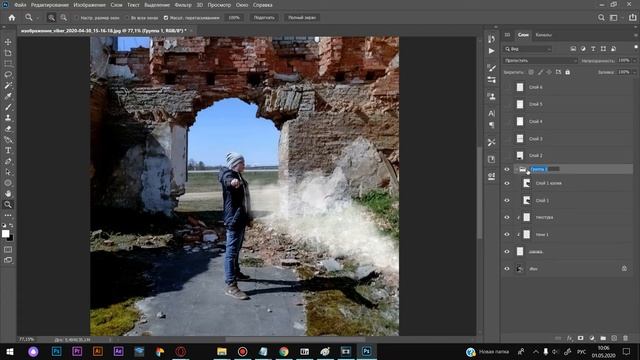This screenshot has width=640, height=360.
Task: Select the Zoom tool in left toolbar
Action: click(8, 204)
